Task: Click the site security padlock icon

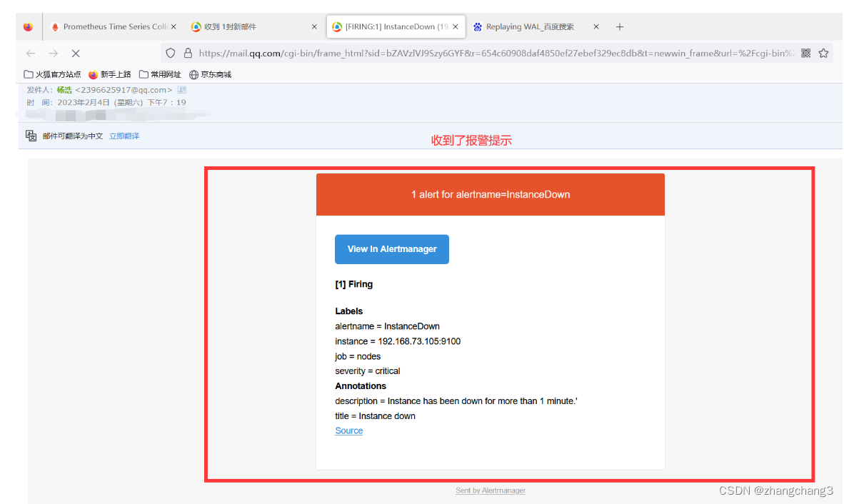Action: click(x=188, y=54)
